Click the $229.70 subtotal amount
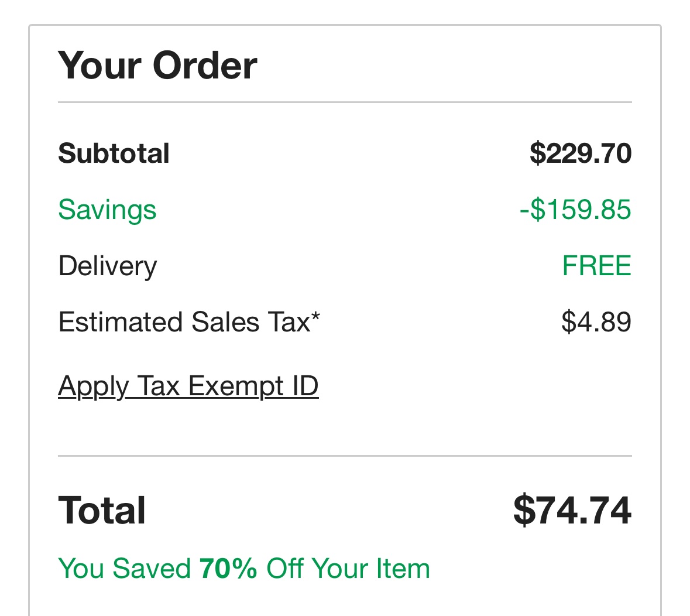 pos(580,153)
